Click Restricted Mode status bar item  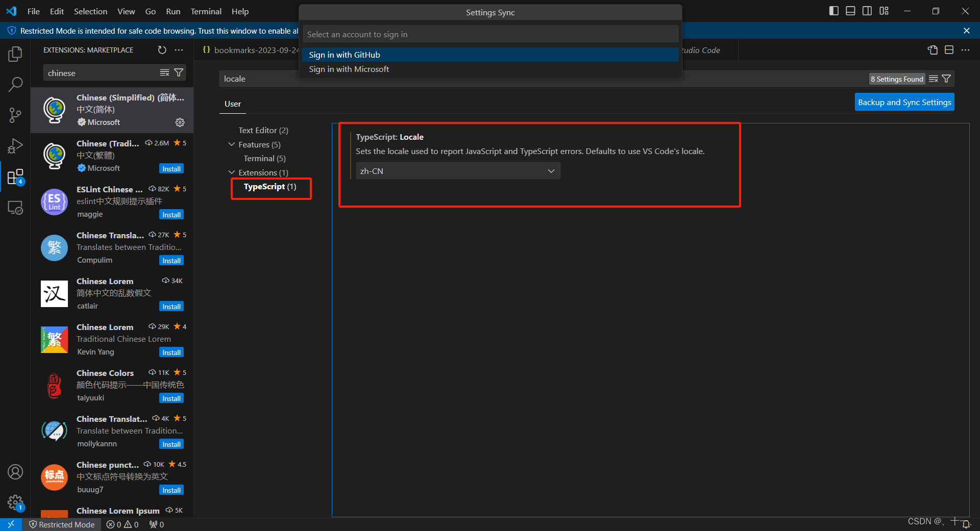pos(62,524)
